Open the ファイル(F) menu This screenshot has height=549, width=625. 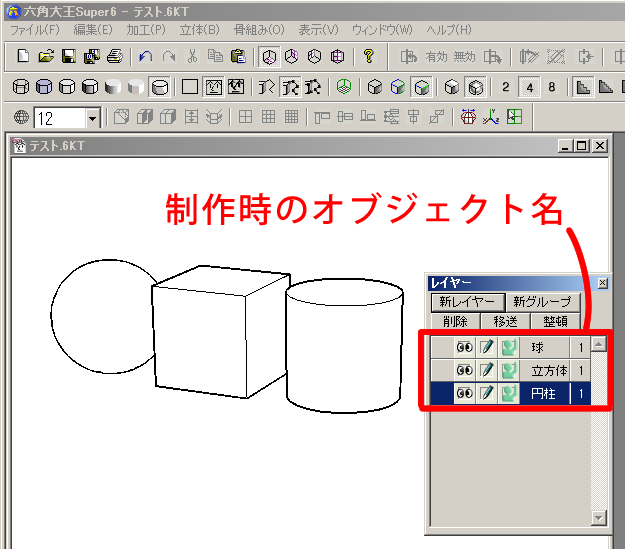tap(35, 30)
